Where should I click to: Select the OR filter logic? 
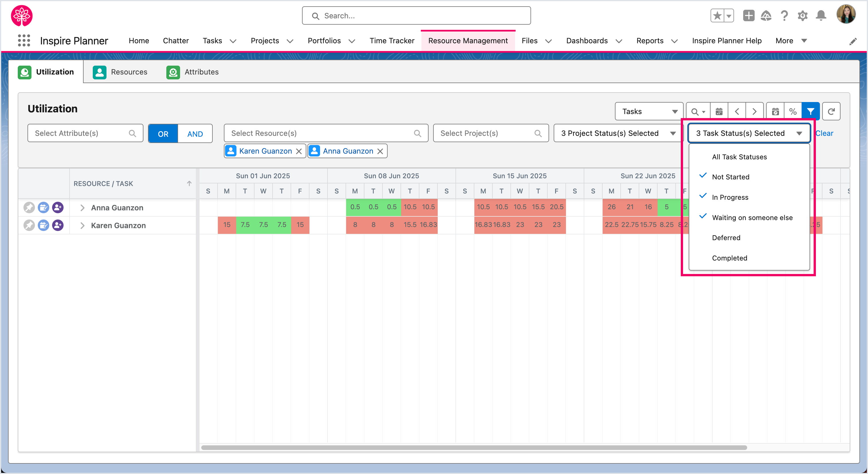tap(163, 134)
